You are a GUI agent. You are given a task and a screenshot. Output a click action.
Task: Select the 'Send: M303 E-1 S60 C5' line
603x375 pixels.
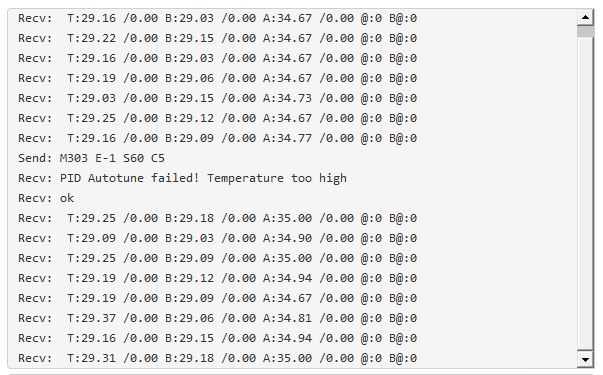[91, 158]
